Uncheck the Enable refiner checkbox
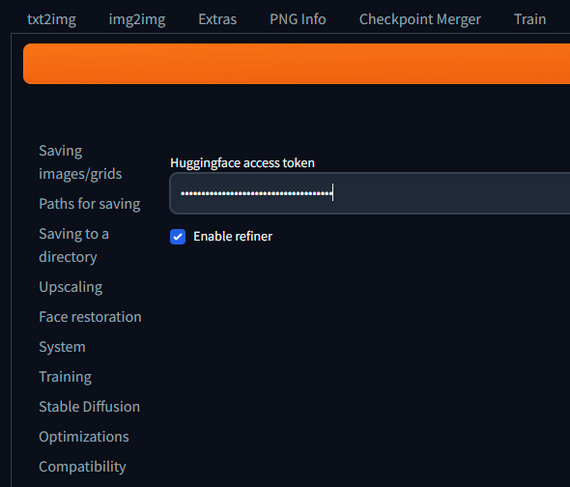This screenshot has height=487, width=570. 178,237
